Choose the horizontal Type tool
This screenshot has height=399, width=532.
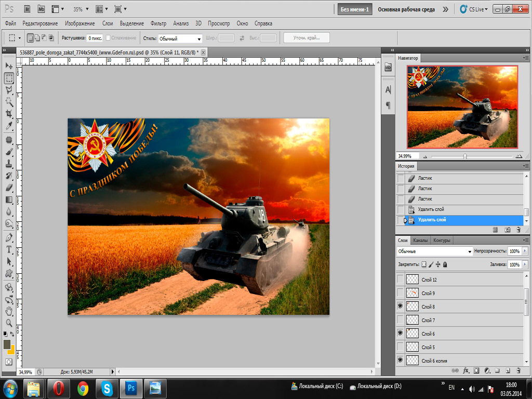(x=9, y=249)
